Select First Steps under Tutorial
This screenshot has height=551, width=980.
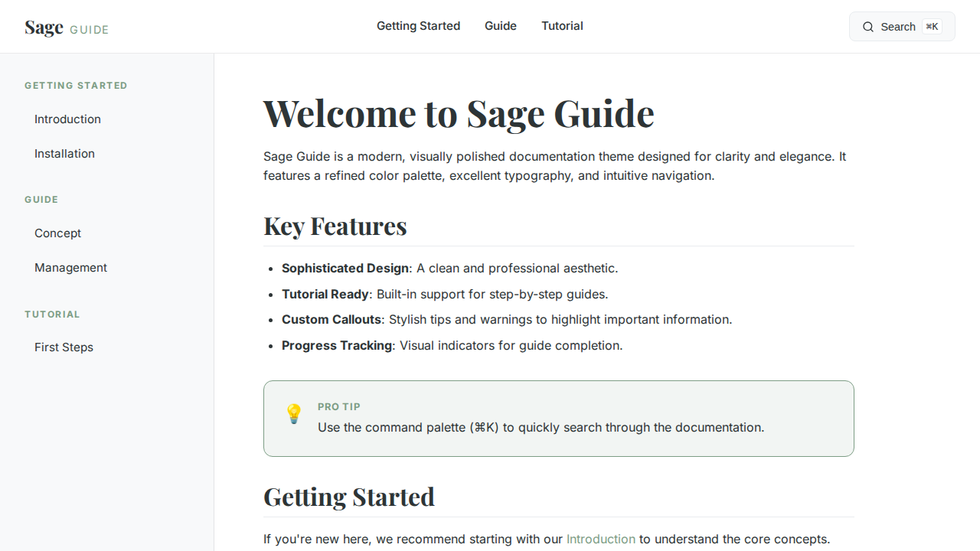tap(64, 347)
